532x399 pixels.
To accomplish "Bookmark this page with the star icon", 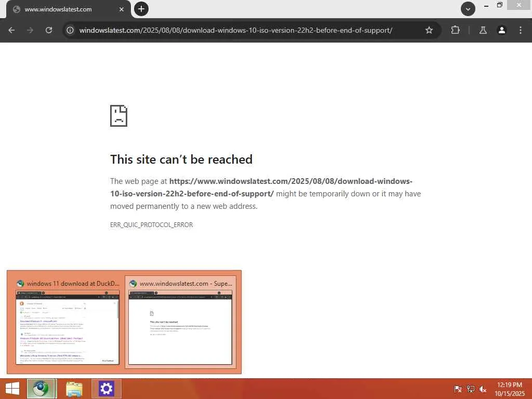I will point(429,30).
